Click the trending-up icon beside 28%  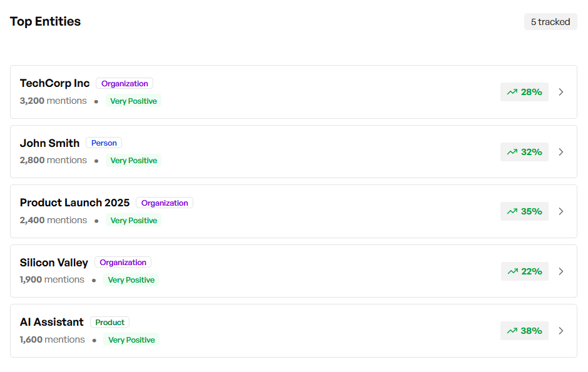(x=512, y=92)
